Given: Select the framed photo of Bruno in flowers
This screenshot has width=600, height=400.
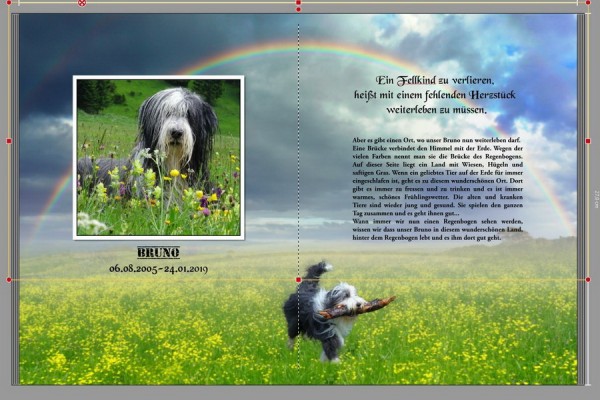Looking at the screenshot, I should [x=158, y=158].
